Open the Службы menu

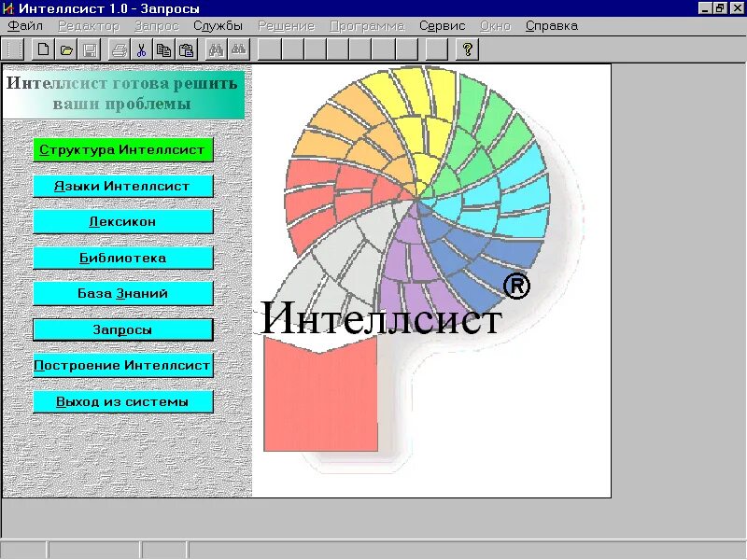click(218, 26)
